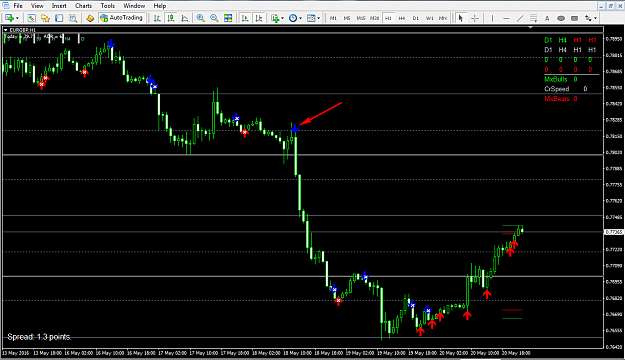Switch to line chart display
The image size is (625, 360).
coord(185,18)
